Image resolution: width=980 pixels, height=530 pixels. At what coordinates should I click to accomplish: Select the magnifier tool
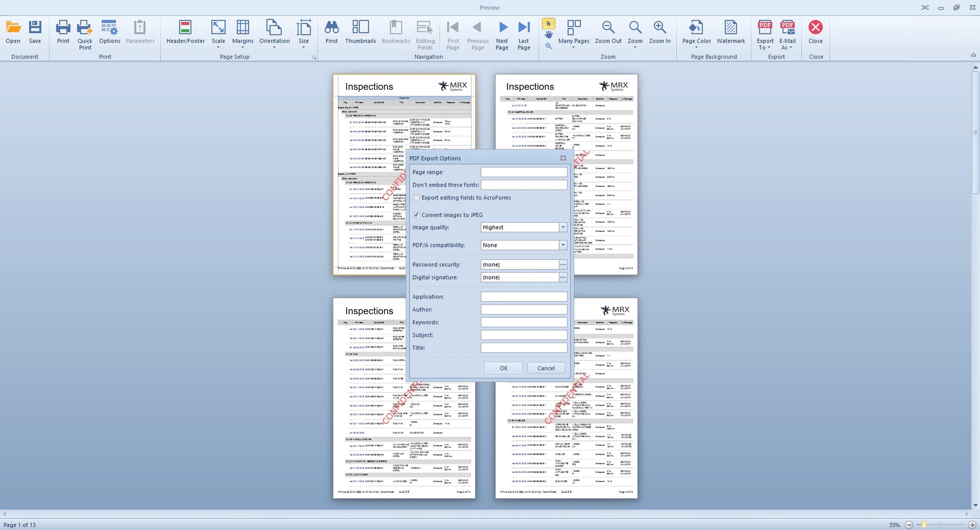pos(548,46)
